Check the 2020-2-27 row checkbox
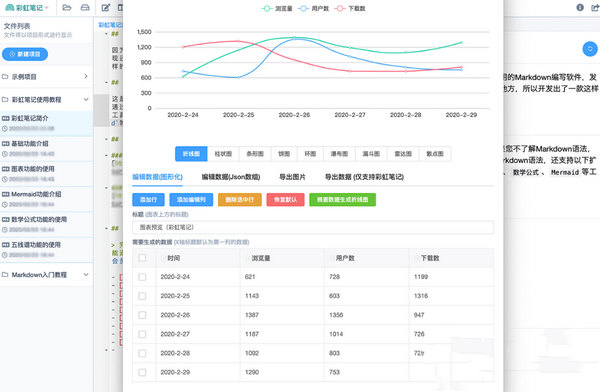The height and width of the screenshot is (392, 600). [x=142, y=334]
